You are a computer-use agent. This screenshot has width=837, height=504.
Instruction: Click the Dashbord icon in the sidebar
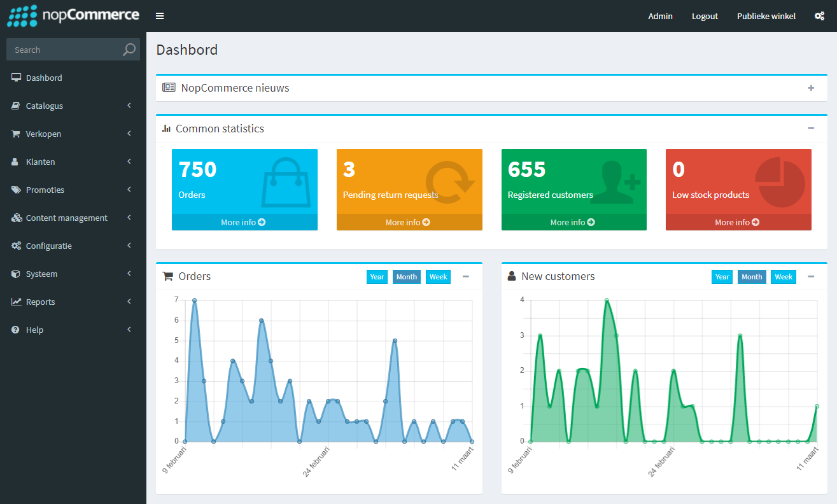(15, 77)
